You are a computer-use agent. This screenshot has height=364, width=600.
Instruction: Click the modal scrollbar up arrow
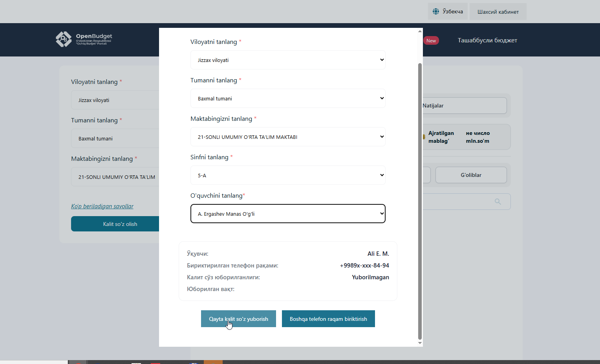tap(420, 31)
